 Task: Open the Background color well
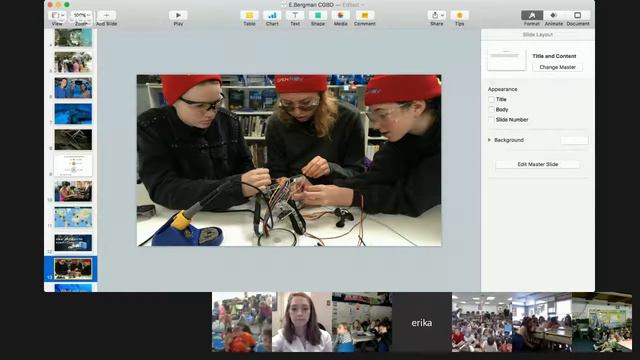click(574, 140)
